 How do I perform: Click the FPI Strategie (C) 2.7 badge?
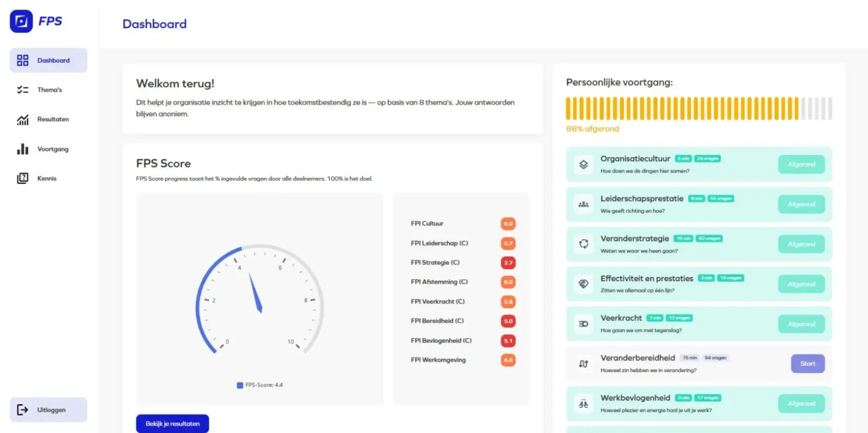[x=508, y=263]
